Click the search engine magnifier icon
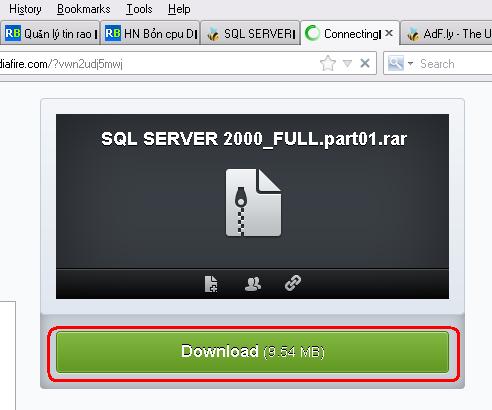The height and width of the screenshot is (410, 492). click(x=396, y=63)
